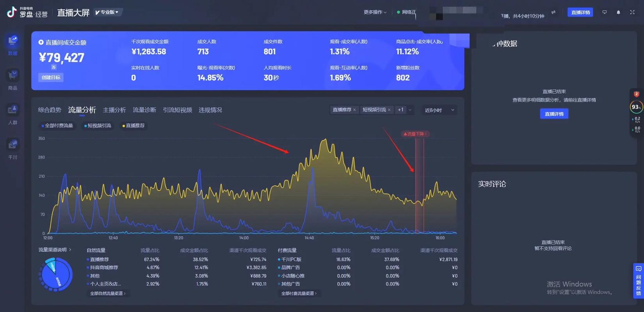Click the 品牌广告 paid traffic row
The image size is (644, 312).
coord(367,268)
